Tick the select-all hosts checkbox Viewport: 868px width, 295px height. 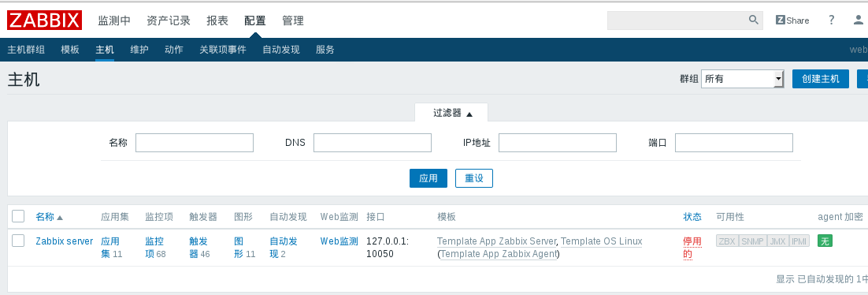point(18,216)
